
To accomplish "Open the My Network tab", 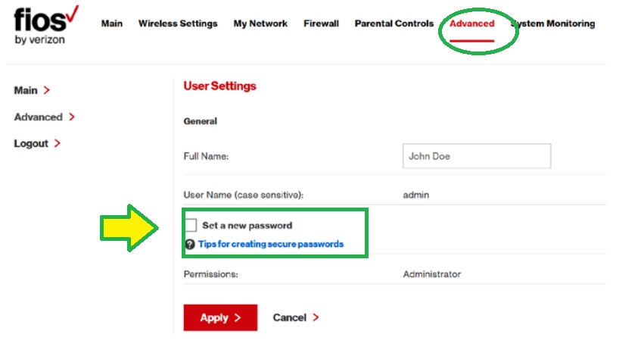I will point(260,23).
